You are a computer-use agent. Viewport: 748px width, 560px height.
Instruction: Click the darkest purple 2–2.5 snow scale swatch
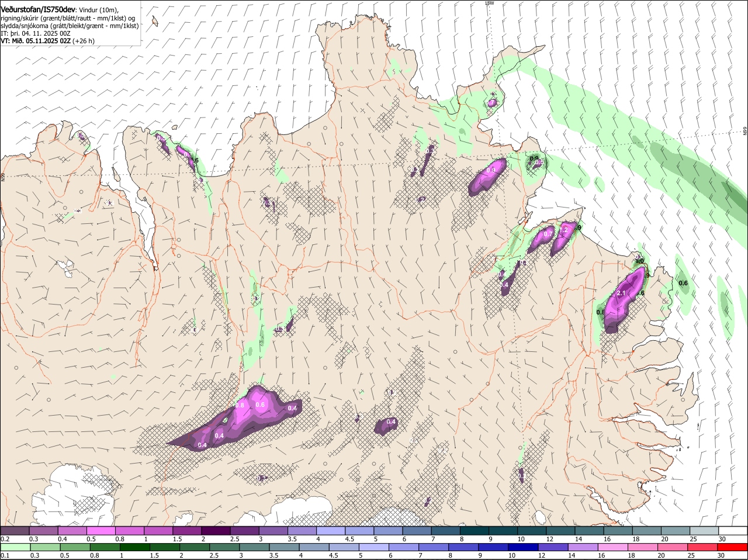pos(215,531)
